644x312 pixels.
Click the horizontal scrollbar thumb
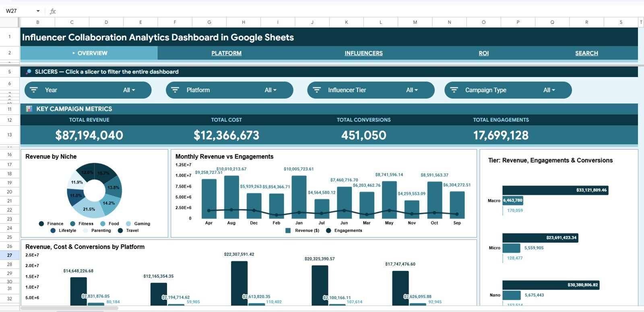coord(69,308)
